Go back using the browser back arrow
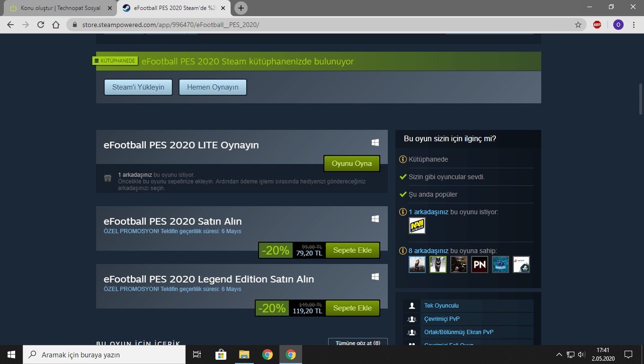644x364 pixels. 10,25
